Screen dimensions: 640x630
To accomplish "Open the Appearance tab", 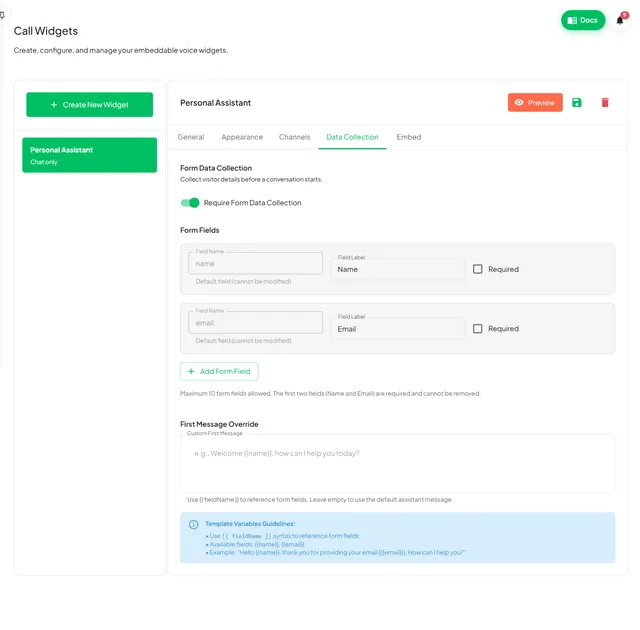I will coord(242,137).
